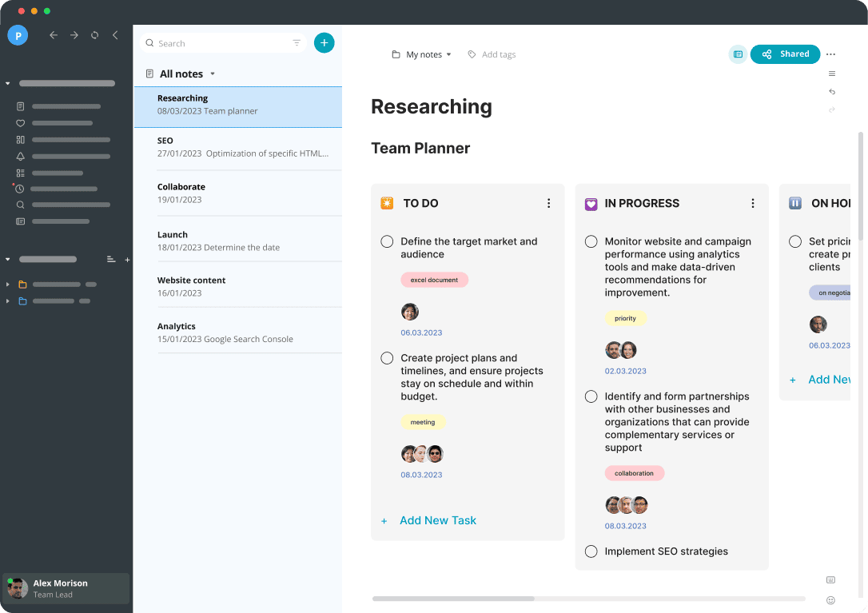Click into the Search notes field

point(216,43)
